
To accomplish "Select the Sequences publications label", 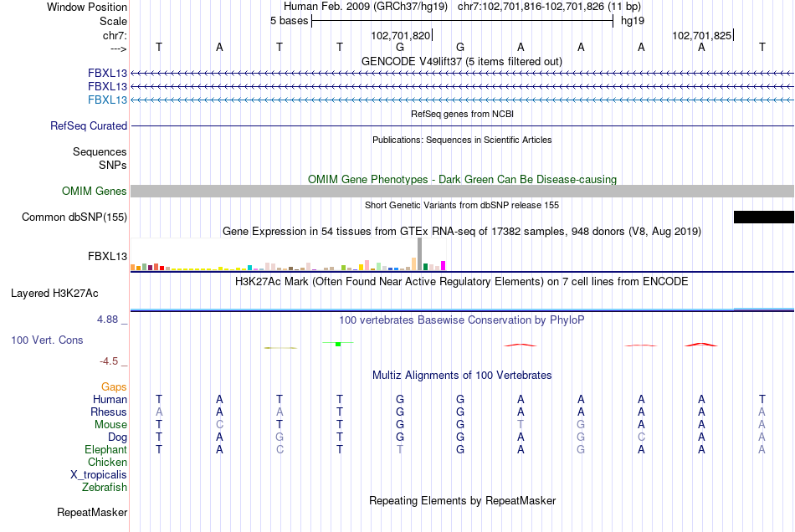I will (100, 151).
